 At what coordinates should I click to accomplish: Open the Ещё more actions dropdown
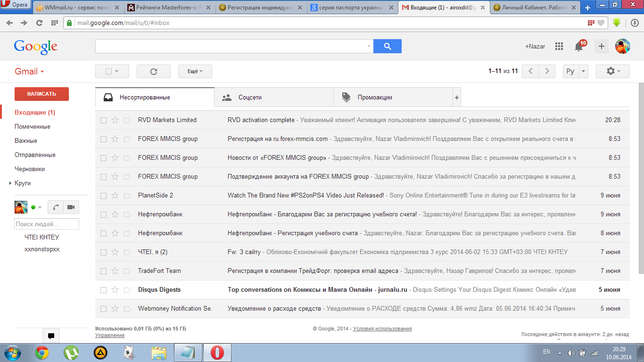(195, 72)
